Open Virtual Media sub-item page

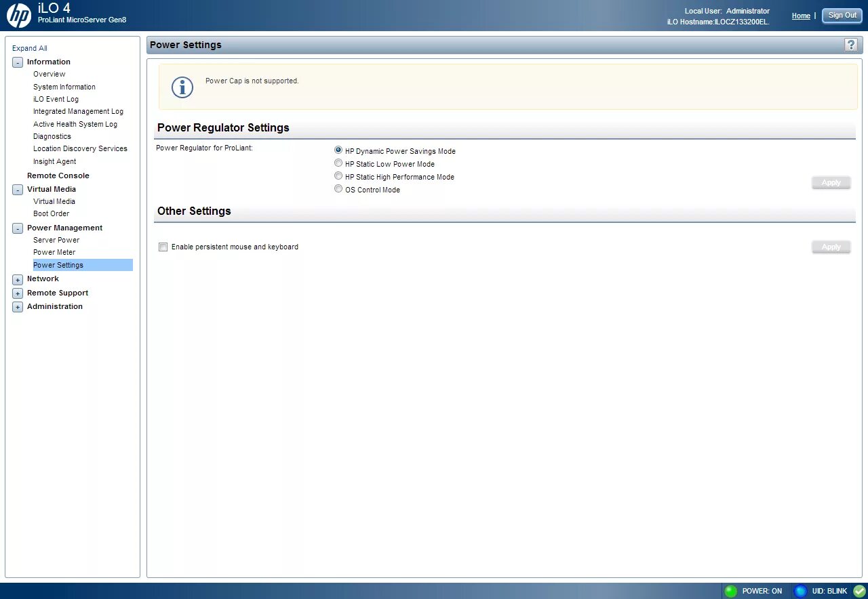[x=54, y=201]
